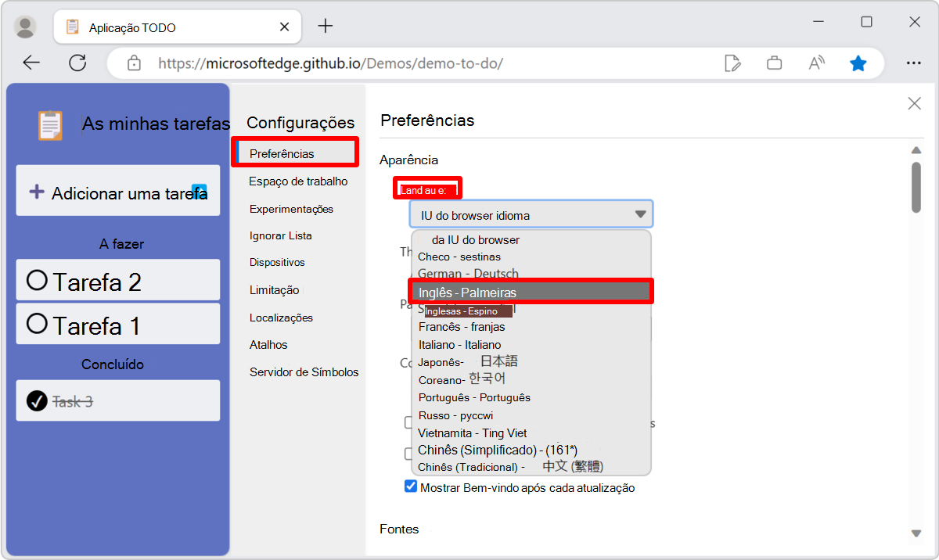Click the Concluído list heading
The width and height of the screenshot is (939, 560).
(x=113, y=364)
